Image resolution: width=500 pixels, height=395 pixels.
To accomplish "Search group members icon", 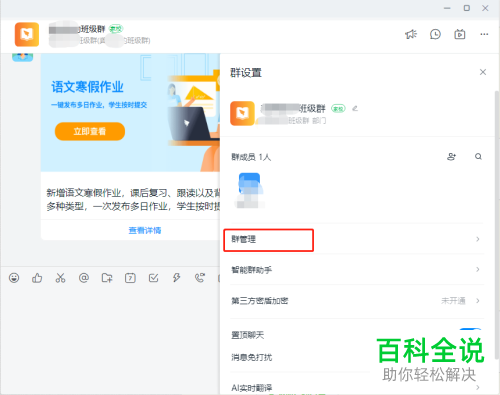I will (x=478, y=156).
